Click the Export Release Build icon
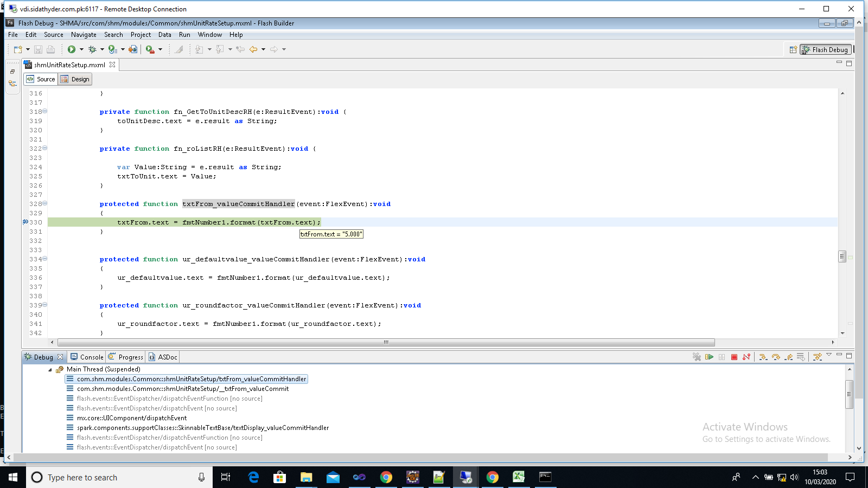868x488 pixels. coord(133,49)
